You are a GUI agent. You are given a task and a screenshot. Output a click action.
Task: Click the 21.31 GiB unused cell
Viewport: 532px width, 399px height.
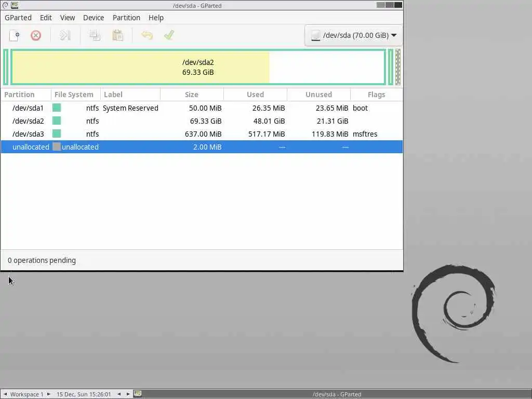pos(332,121)
